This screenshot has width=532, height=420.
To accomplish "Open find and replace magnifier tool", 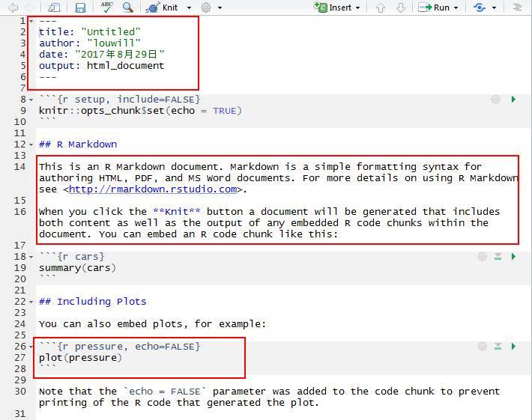I will pyautogui.click(x=128, y=7).
